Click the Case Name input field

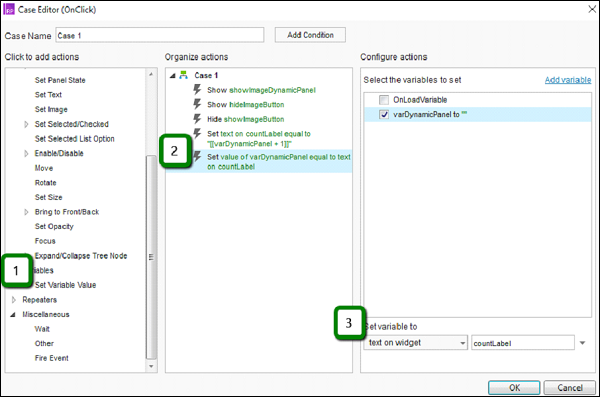160,35
